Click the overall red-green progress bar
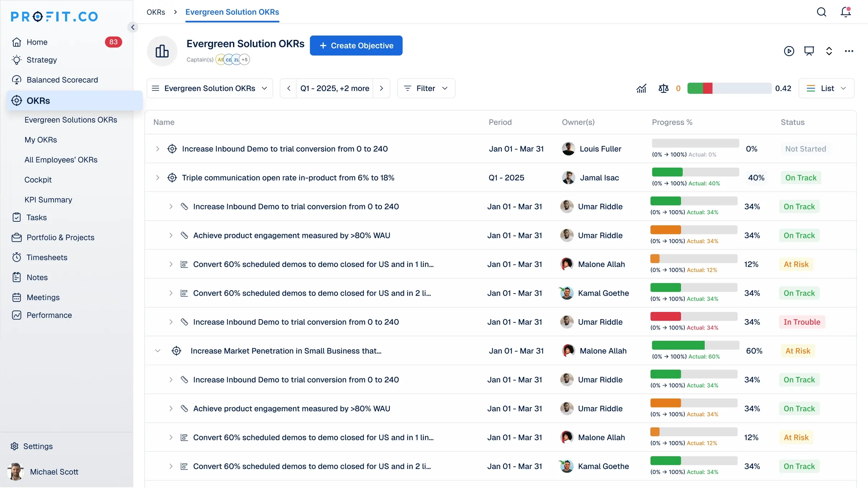Screen dimensions: 868x488 coord(729,88)
